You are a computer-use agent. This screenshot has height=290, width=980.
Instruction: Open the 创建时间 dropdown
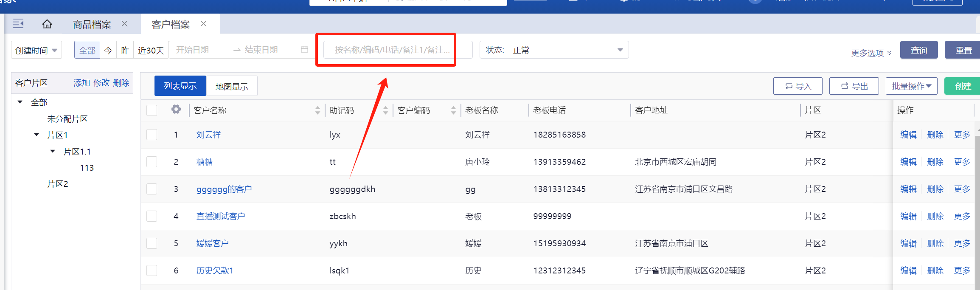coord(37,50)
